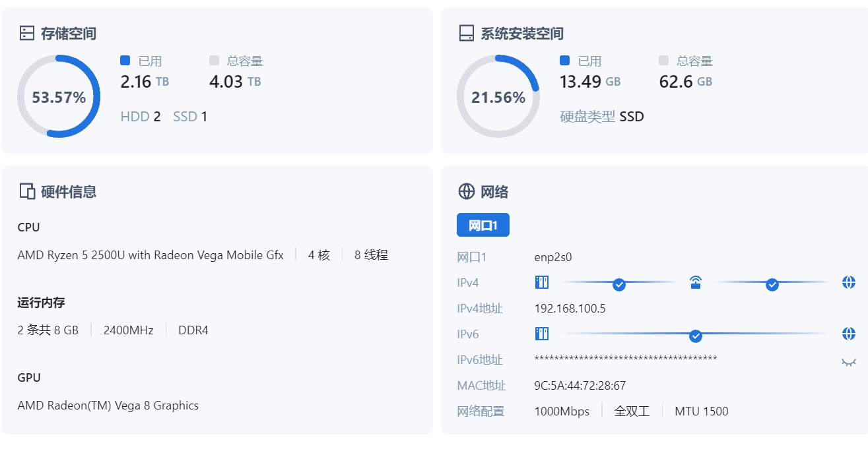
Task: Click the 全双工 duplex mode text
Action: coord(632,411)
